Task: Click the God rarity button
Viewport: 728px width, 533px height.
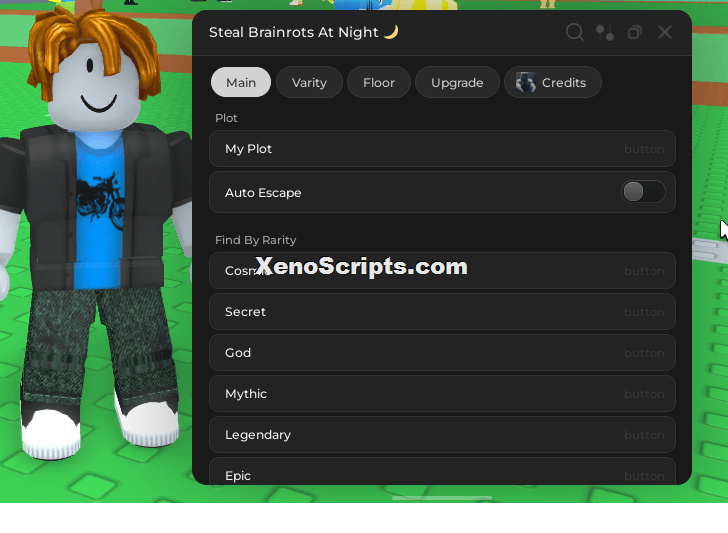Action: [442, 352]
